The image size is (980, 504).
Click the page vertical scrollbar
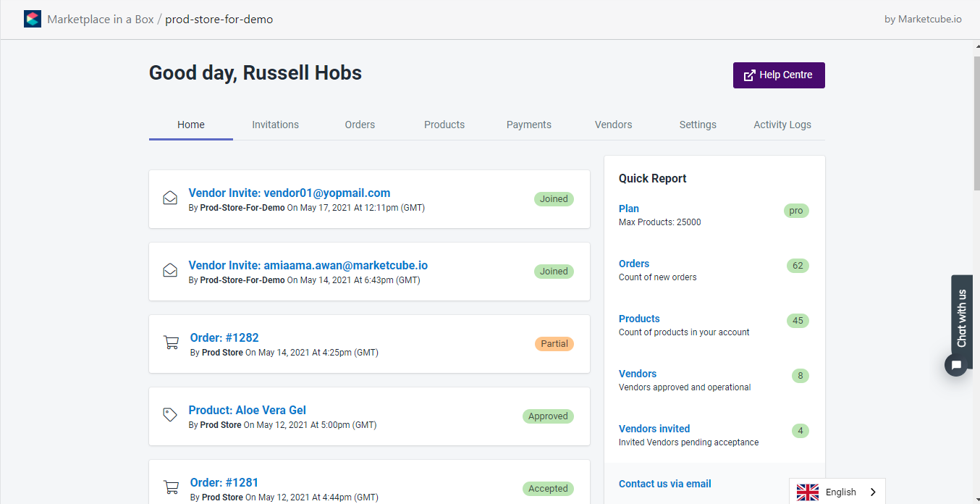[x=974, y=116]
